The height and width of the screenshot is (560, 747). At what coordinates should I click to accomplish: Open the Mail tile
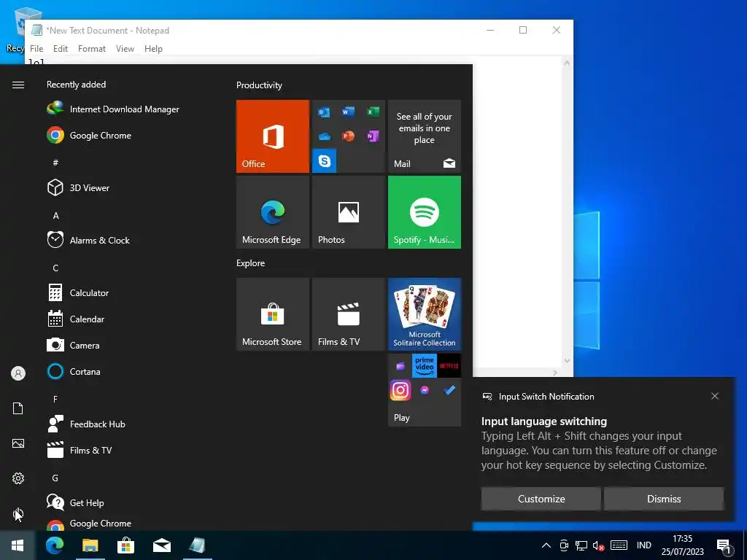[425, 136]
